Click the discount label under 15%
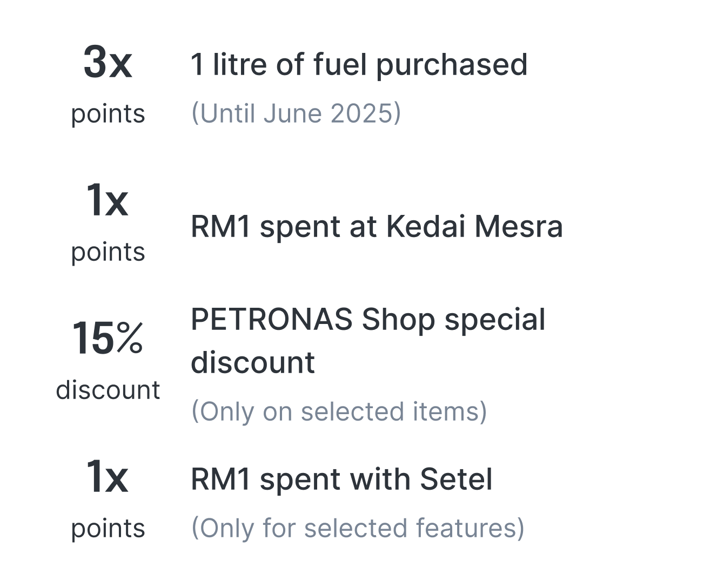The height and width of the screenshot is (588, 724). pos(108,390)
